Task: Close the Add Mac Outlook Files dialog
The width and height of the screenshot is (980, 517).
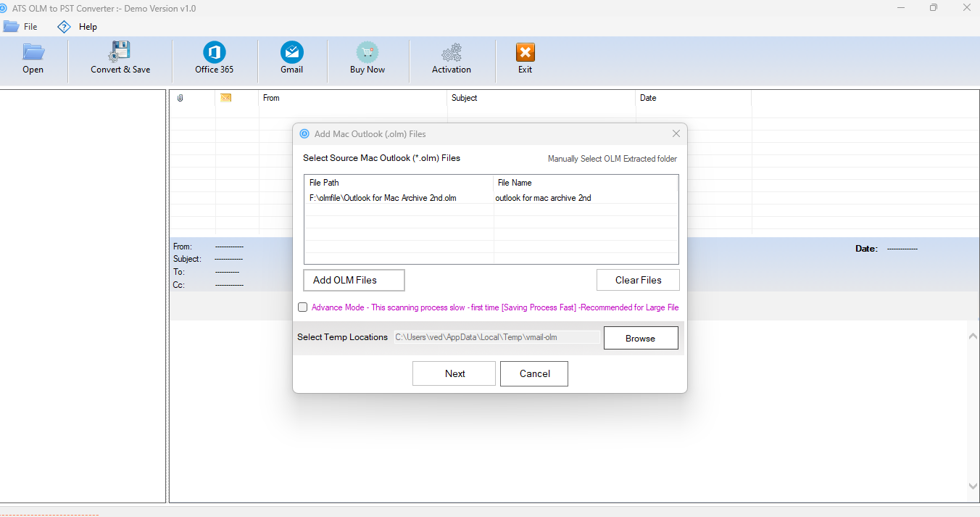Action: (x=676, y=134)
